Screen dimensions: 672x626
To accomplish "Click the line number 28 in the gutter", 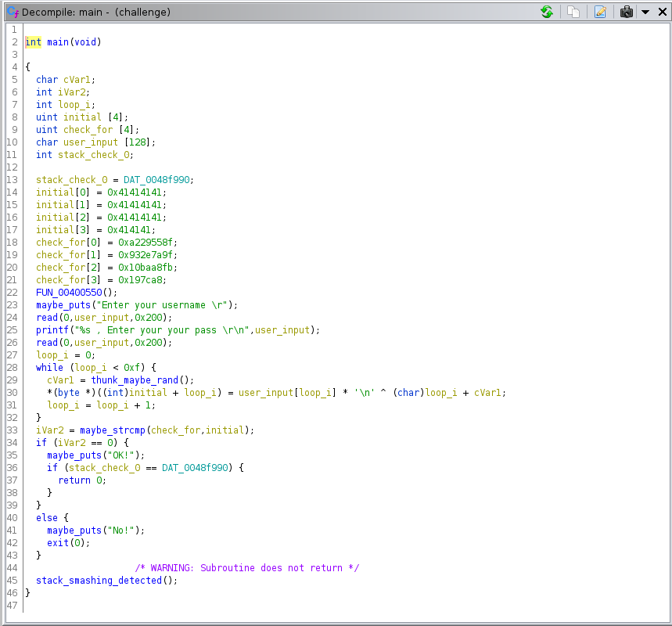I will pyautogui.click(x=12, y=368).
